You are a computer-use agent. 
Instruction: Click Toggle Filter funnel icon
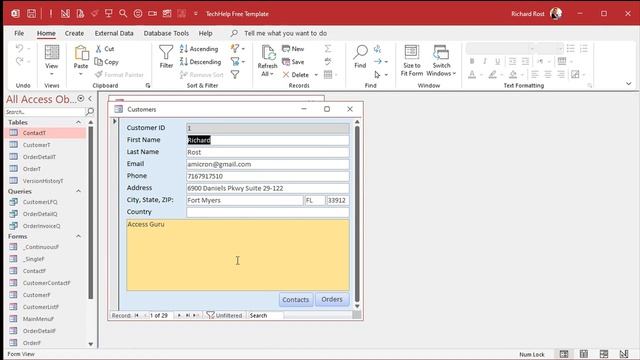pyautogui.click(x=235, y=75)
